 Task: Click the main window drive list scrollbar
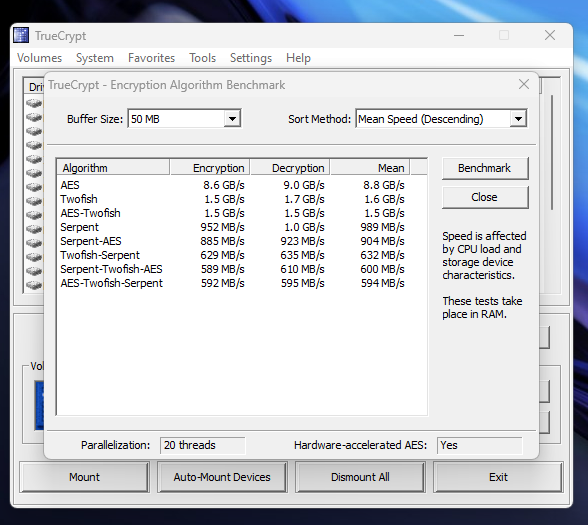point(552,152)
